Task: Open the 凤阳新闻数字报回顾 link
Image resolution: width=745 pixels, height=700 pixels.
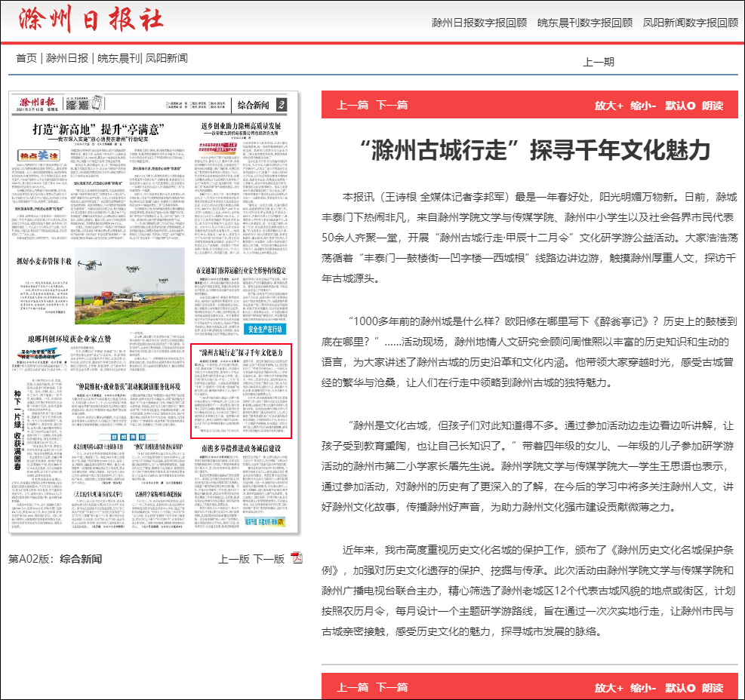Action: point(691,23)
